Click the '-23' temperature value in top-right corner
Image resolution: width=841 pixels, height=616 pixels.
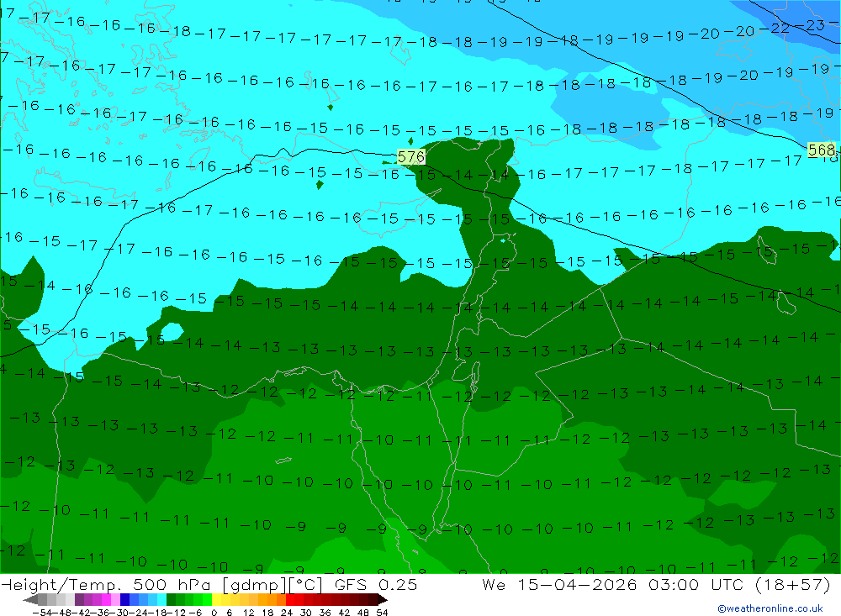pos(811,25)
